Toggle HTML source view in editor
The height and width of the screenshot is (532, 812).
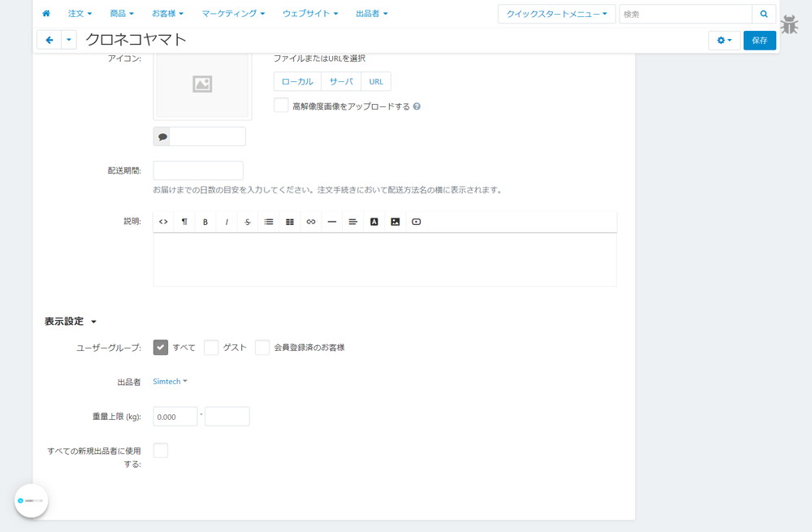[x=163, y=222]
